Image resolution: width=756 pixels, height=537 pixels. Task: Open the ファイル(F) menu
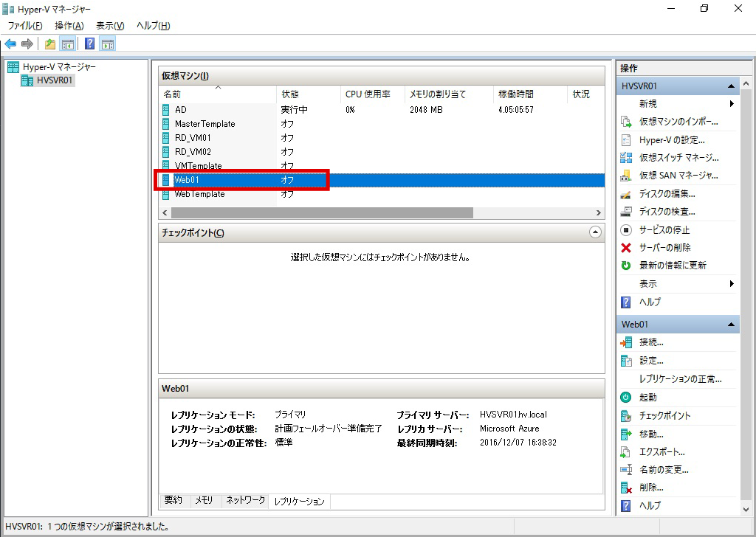25,26
